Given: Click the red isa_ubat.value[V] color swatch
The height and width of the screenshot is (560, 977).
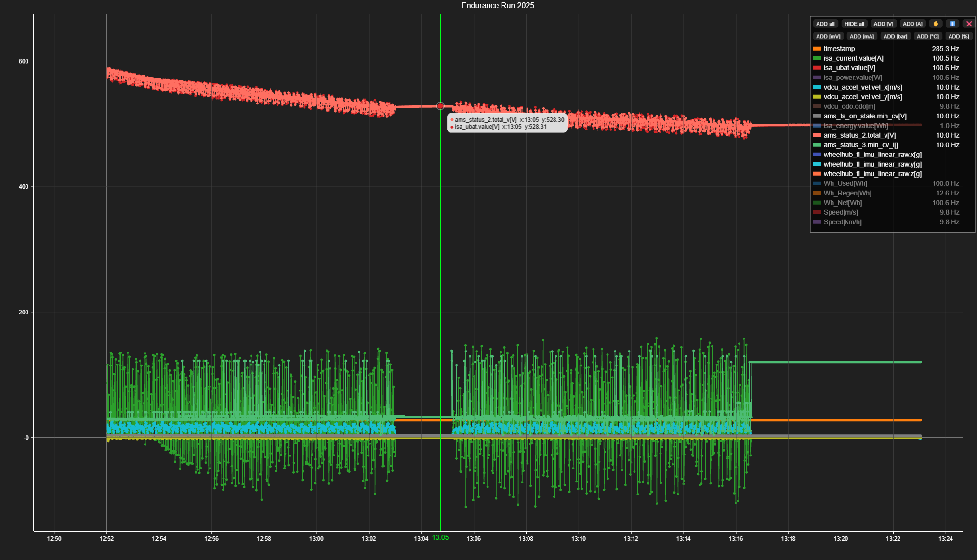Looking at the screenshot, I should (817, 68).
